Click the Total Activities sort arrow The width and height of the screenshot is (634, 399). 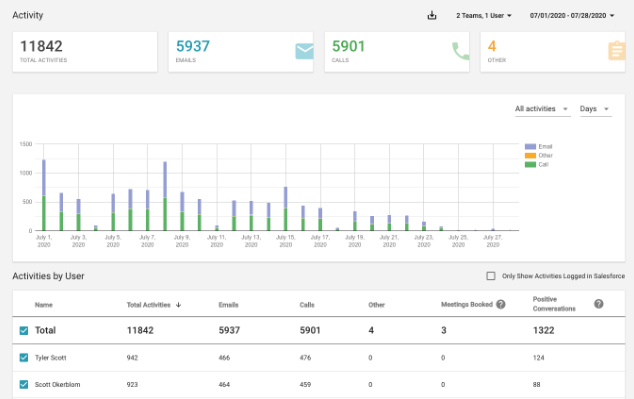(178, 305)
